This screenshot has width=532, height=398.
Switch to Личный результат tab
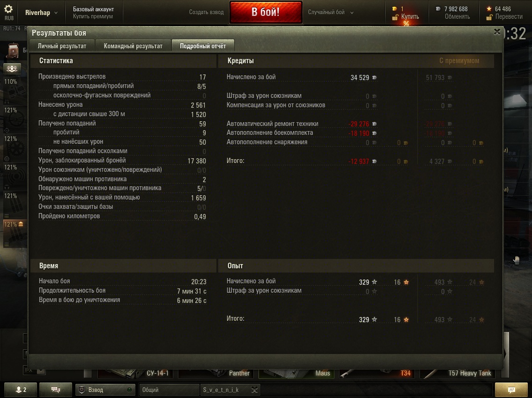tap(62, 46)
